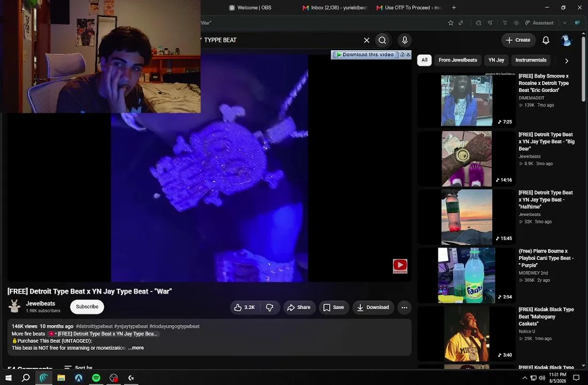Image resolution: width=588 pixels, height=385 pixels.
Task: Open the #riodayungogtypebeat hashtag
Action: [x=174, y=327]
